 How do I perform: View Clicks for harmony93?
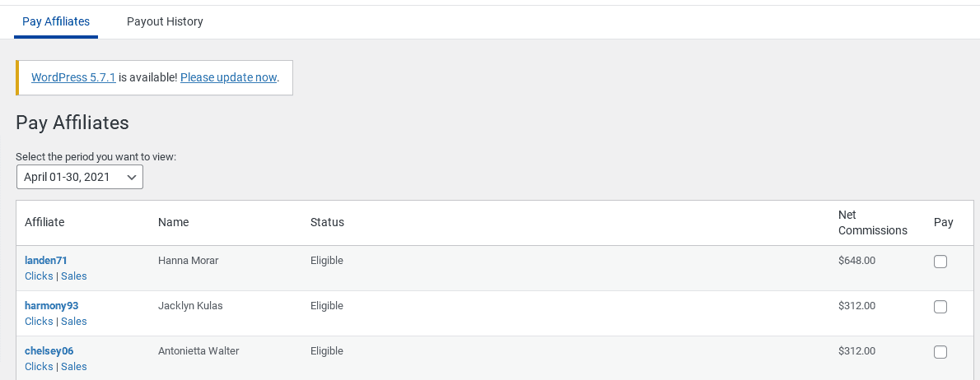[x=39, y=322]
